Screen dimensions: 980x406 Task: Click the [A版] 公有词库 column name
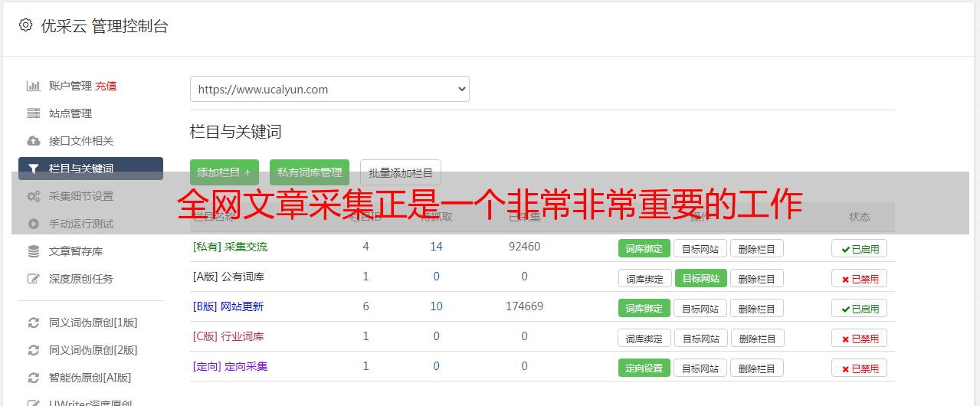pos(229,277)
